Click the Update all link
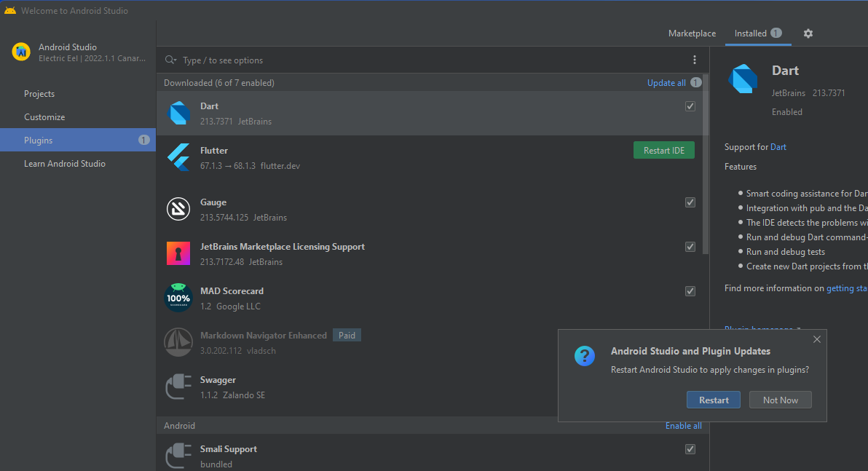 [x=666, y=83]
